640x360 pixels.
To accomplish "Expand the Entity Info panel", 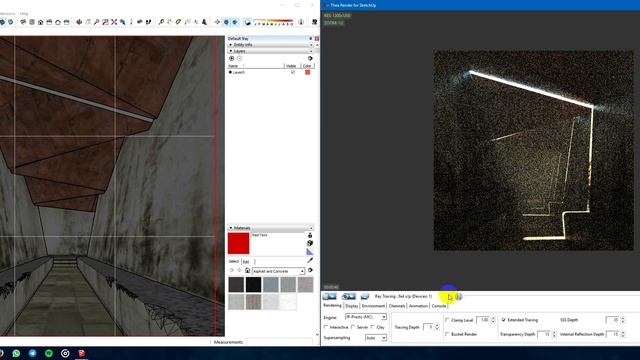I will point(271,44).
